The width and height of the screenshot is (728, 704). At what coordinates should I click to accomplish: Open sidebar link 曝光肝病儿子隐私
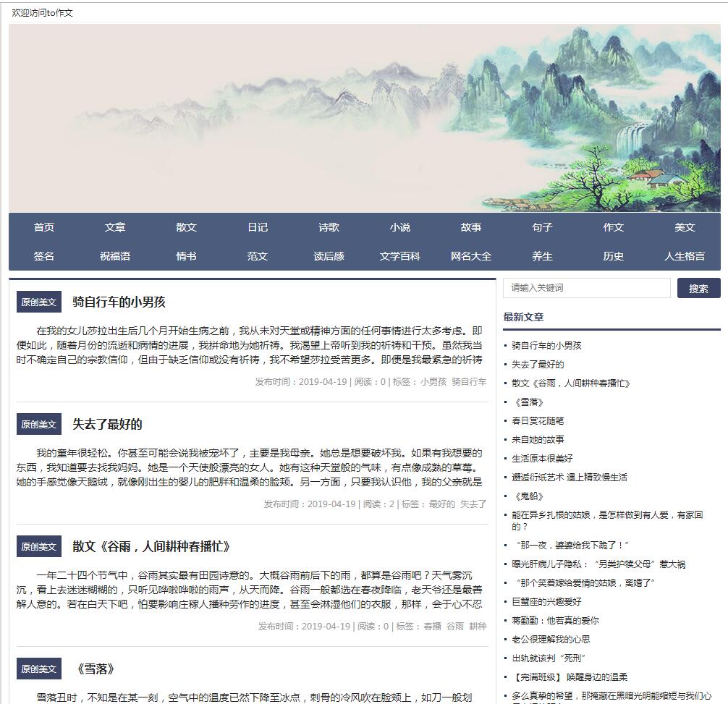tap(598, 564)
